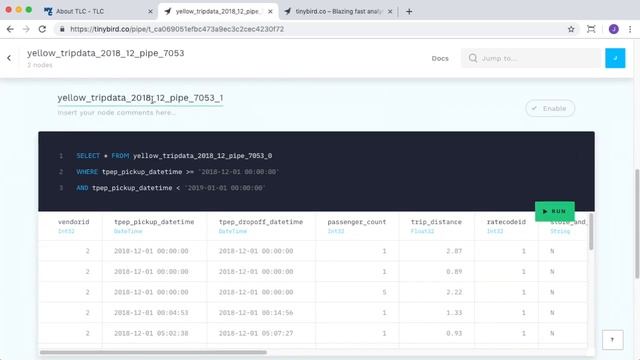The image size is (640, 360).
Task: Select pickup time 2018-12-01 00:04:53
Action: point(151,313)
